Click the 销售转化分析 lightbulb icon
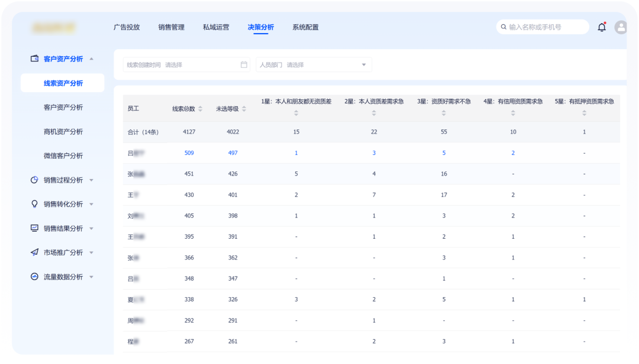This screenshot has width=639, height=364. pos(34,204)
